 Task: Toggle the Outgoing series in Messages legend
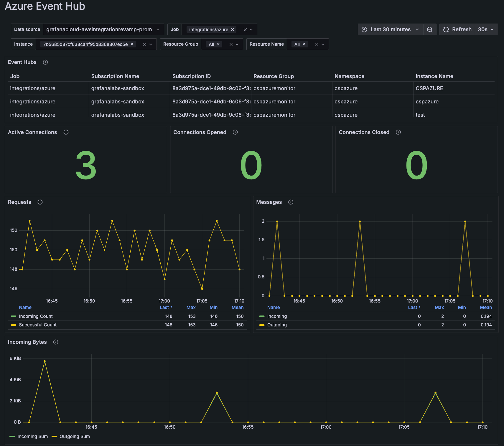point(277,325)
